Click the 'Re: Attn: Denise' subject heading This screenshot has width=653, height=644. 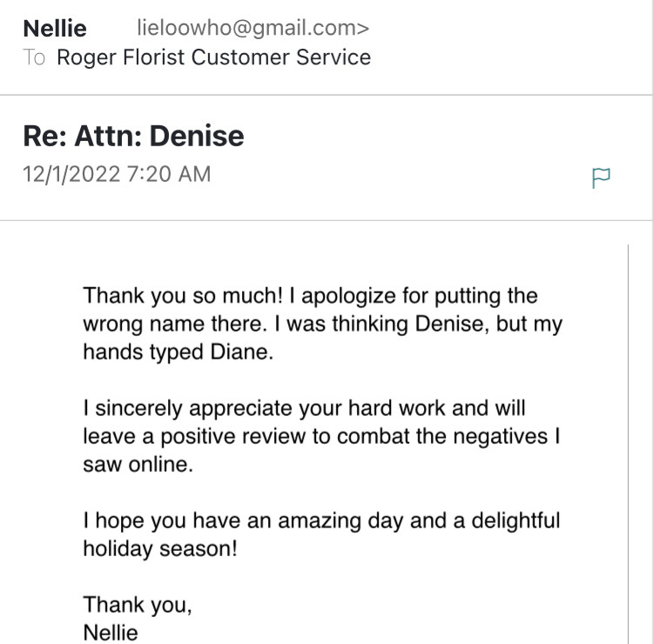(134, 136)
